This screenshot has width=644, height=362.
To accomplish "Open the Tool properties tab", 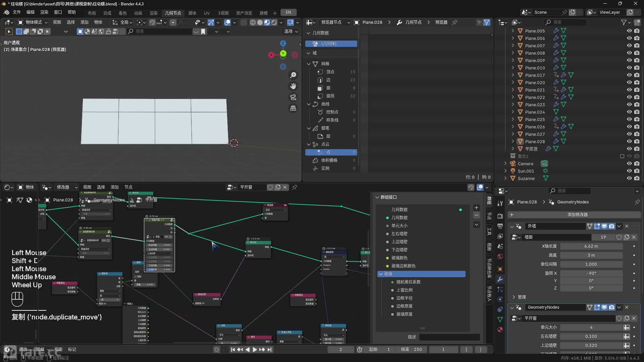I will coord(500,203).
